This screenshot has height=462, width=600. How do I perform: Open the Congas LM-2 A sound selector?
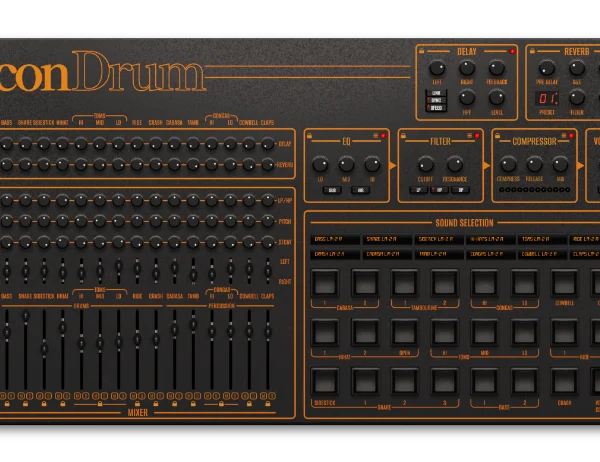[x=491, y=254]
